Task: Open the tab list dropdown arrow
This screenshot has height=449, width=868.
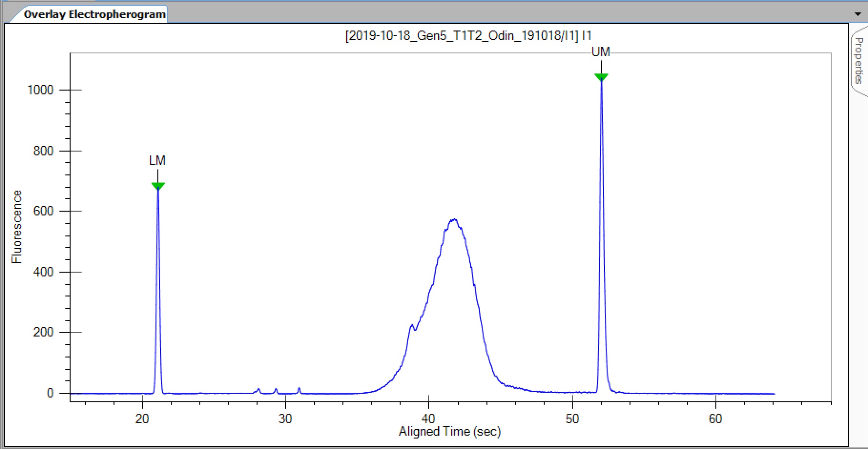Action: (858, 14)
